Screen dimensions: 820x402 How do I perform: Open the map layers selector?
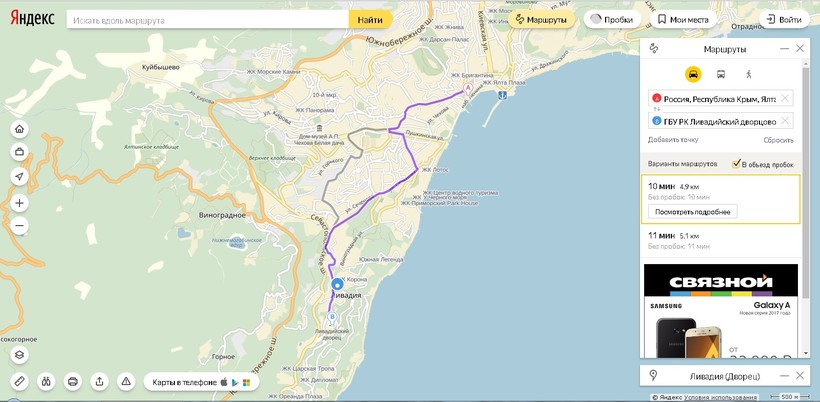[x=19, y=355]
